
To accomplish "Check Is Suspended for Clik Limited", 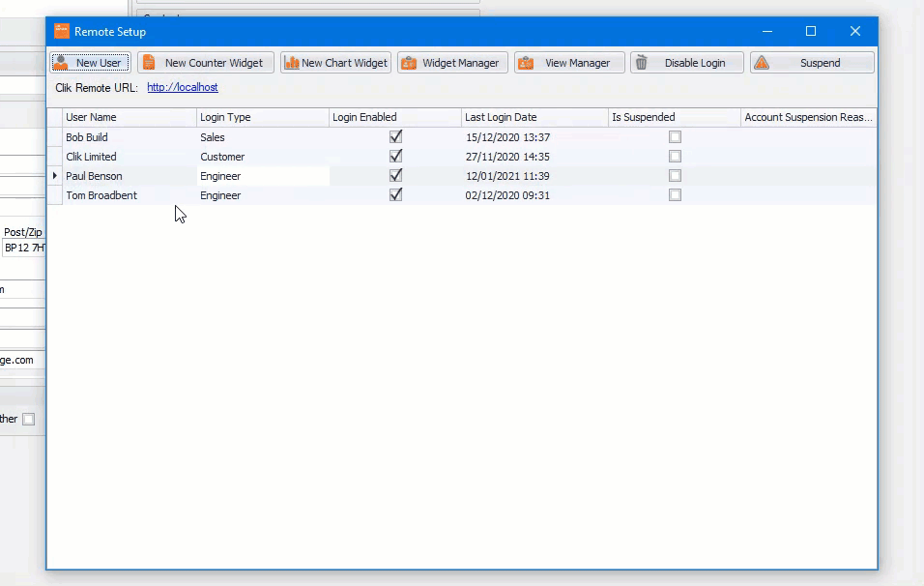I will pyautogui.click(x=675, y=157).
